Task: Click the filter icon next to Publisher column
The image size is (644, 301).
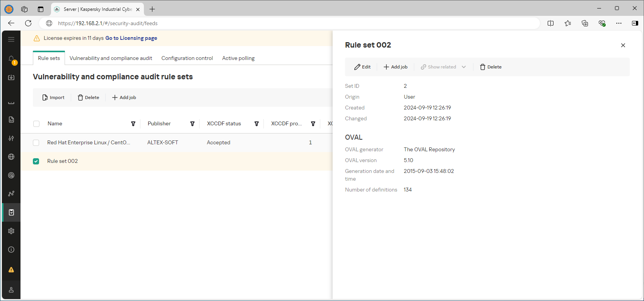Action: click(x=192, y=124)
